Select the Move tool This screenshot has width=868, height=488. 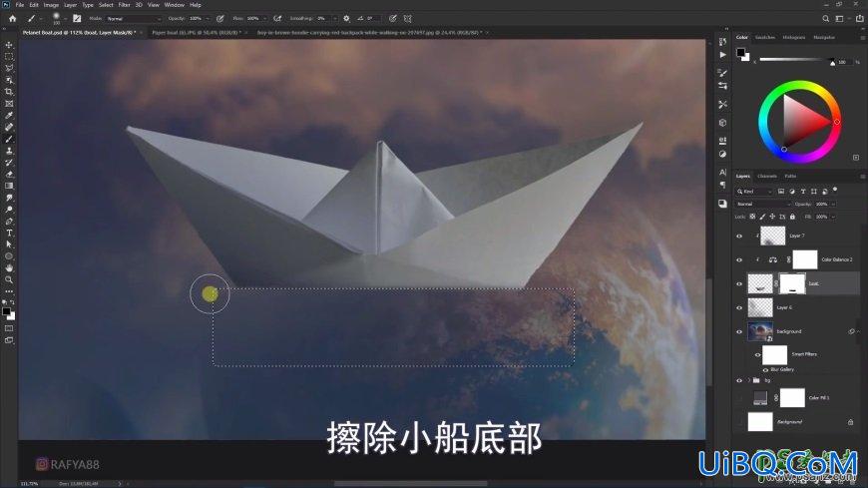(9, 45)
